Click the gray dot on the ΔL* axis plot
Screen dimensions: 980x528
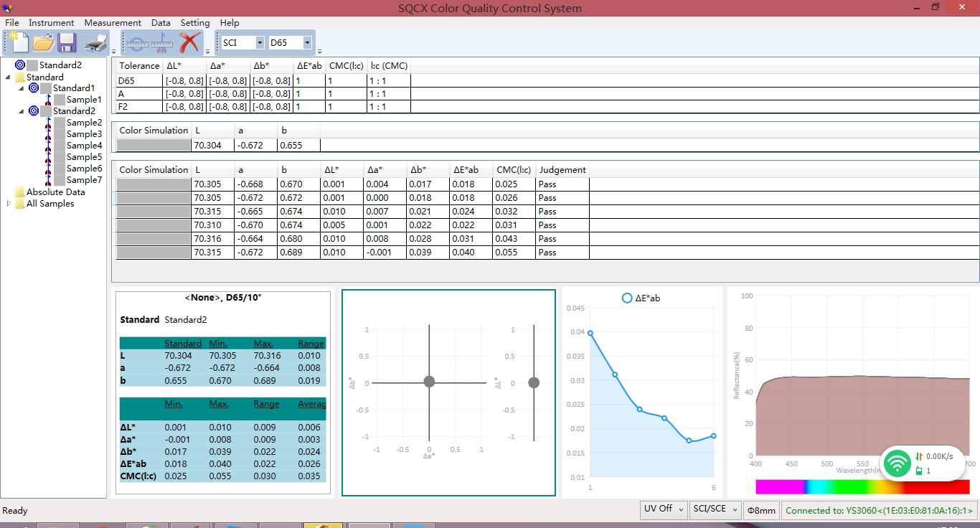tap(534, 382)
